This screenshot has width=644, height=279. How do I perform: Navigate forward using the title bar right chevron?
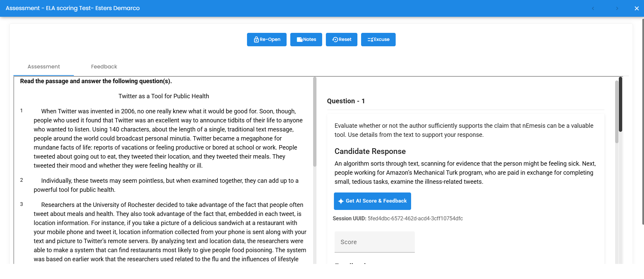coord(617,8)
